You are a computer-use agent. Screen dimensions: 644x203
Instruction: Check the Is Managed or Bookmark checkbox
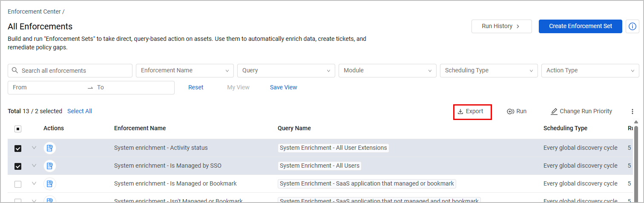18,184
